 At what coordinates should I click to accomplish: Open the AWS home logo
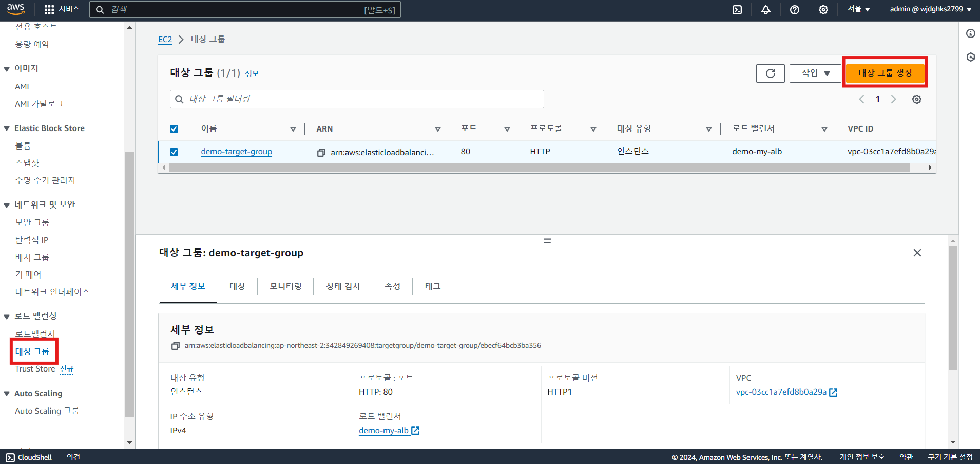(15, 9)
